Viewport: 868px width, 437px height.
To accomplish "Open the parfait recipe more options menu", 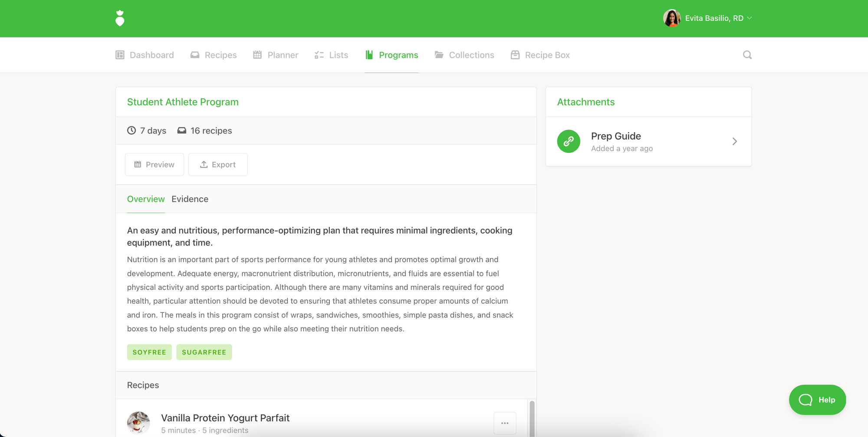I will (505, 423).
